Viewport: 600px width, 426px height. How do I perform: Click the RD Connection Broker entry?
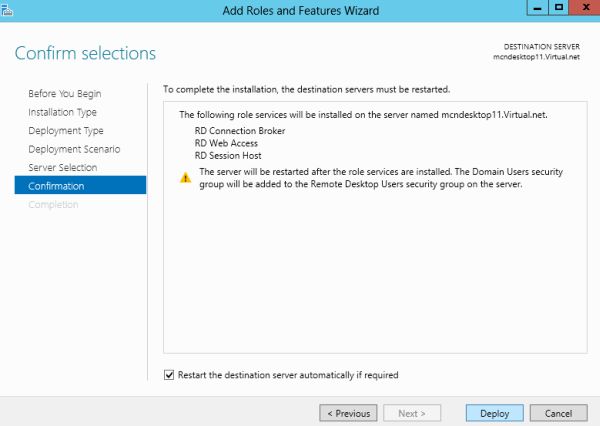coord(240,130)
